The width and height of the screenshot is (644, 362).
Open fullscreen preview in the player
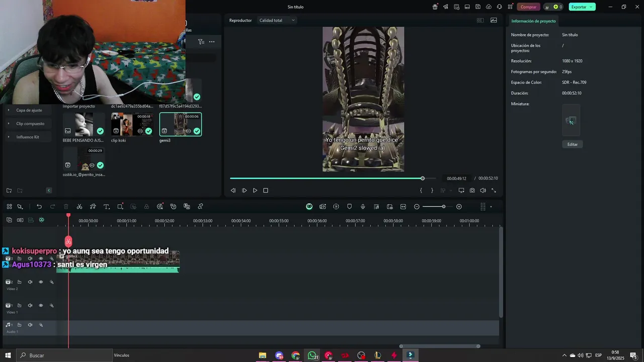(494, 191)
